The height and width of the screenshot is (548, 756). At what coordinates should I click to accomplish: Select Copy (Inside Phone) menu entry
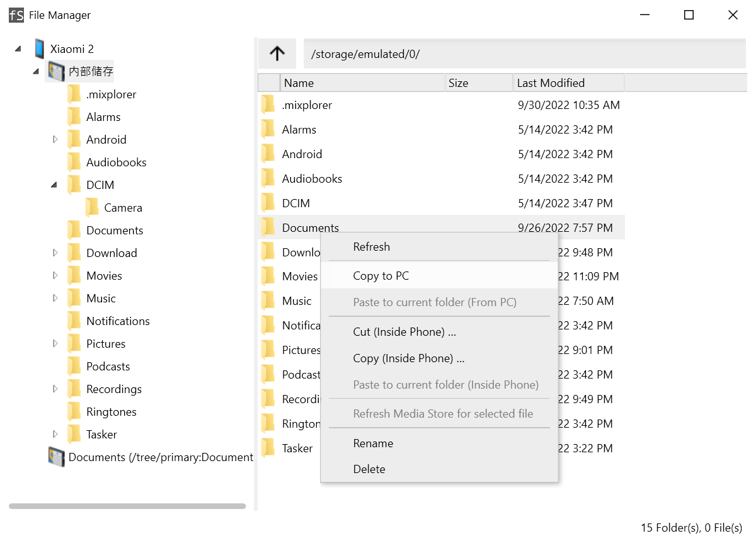439,358
